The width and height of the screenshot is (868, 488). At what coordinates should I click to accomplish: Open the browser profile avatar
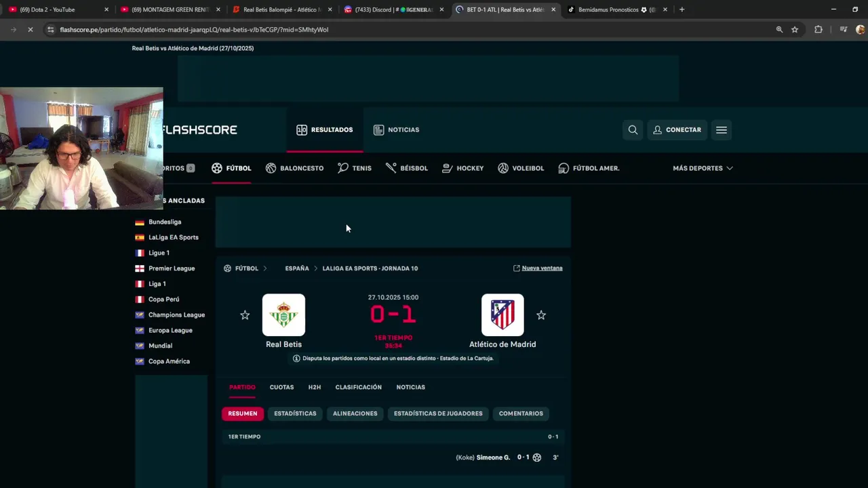pyautogui.click(x=861, y=30)
